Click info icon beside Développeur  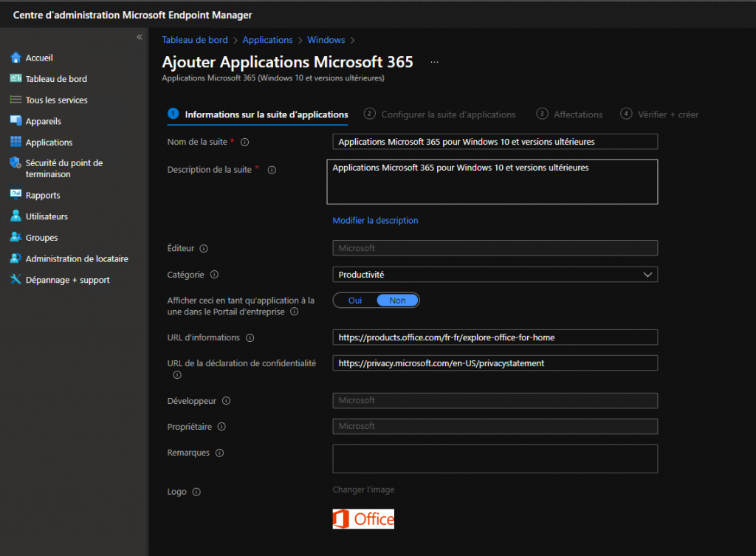[x=226, y=401]
